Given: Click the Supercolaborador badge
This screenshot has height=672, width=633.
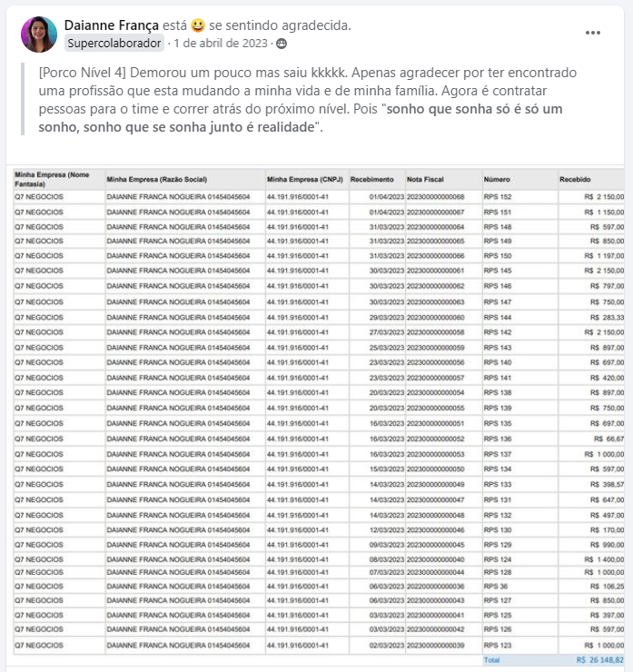Looking at the screenshot, I should (x=114, y=44).
